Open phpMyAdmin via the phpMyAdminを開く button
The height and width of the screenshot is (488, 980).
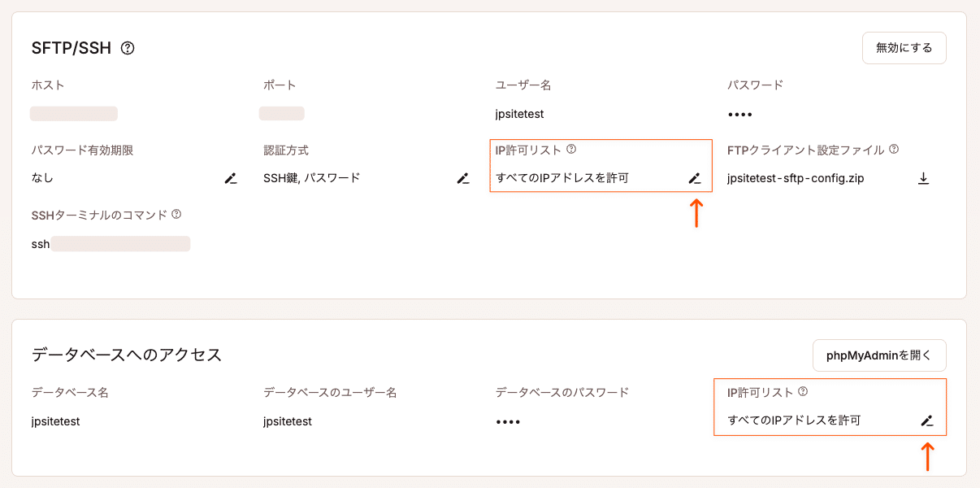click(878, 355)
